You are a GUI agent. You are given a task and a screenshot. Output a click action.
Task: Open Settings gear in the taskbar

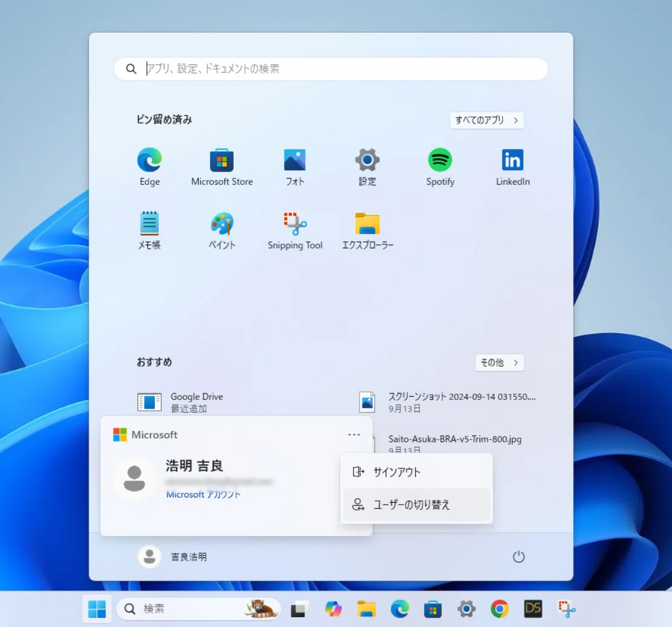click(466, 609)
